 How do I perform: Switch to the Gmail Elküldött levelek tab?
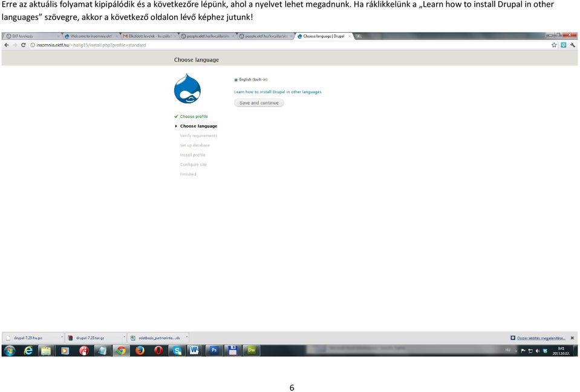(149, 36)
